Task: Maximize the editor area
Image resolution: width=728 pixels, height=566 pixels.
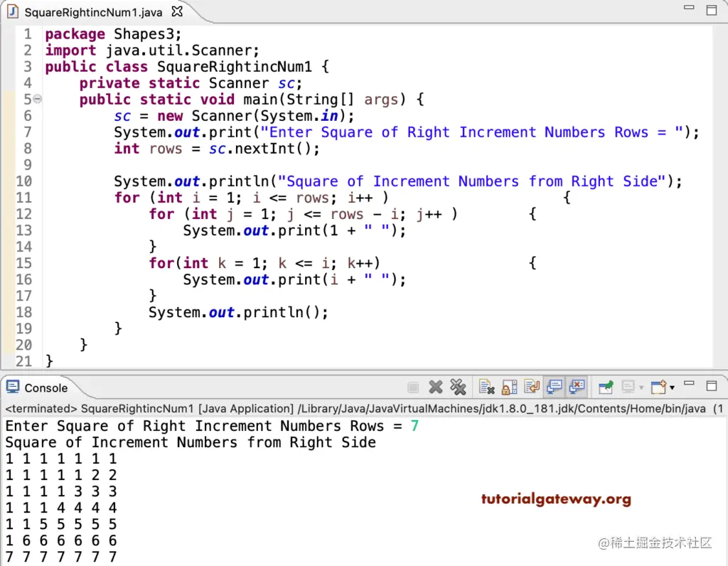Action: point(711,10)
